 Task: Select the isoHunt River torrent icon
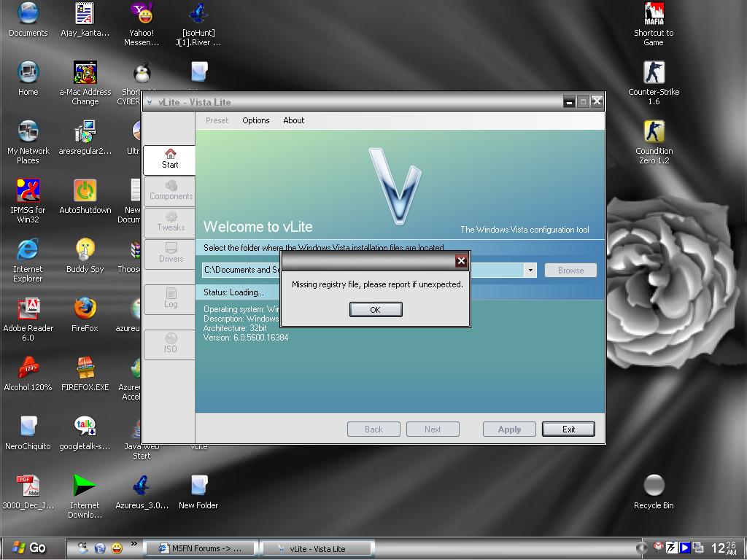pyautogui.click(x=198, y=25)
